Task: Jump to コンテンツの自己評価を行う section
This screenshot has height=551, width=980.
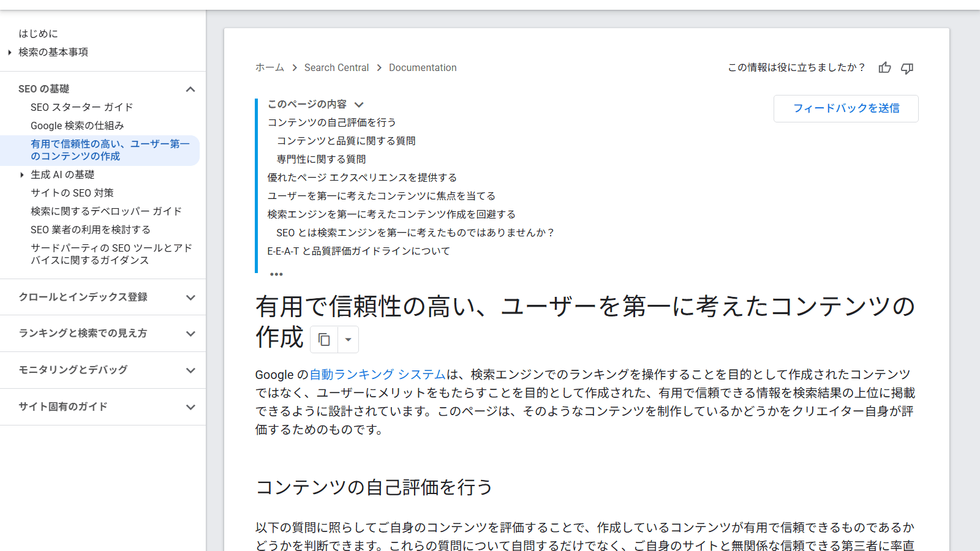Action: click(x=332, y=122)
